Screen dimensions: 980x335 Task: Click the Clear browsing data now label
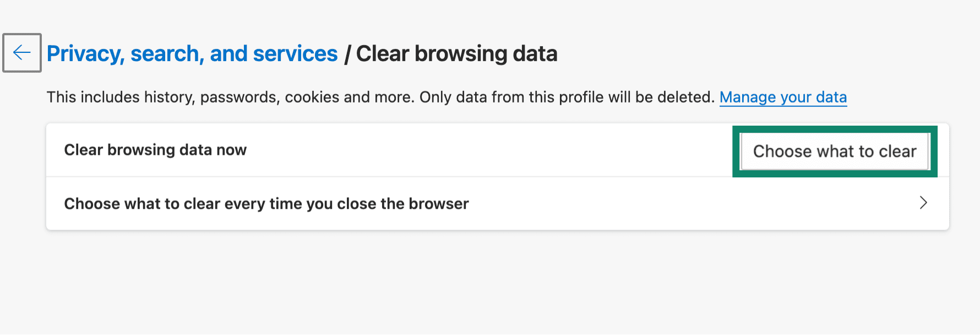pos(155,150)
